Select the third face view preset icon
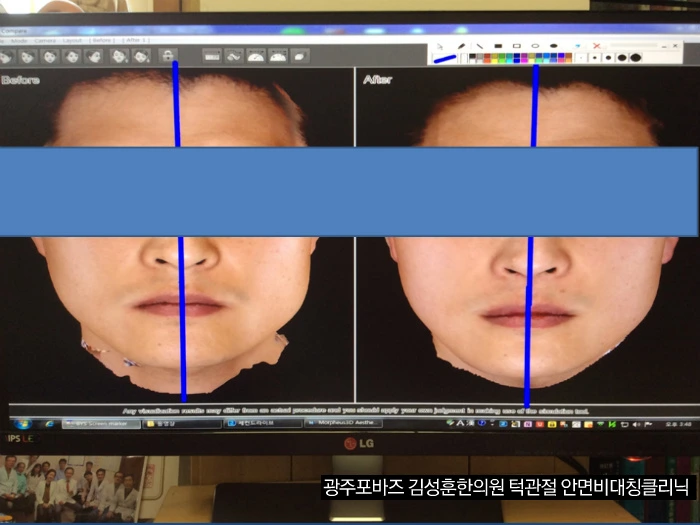 pyautogui.click(x=50, y=57)
